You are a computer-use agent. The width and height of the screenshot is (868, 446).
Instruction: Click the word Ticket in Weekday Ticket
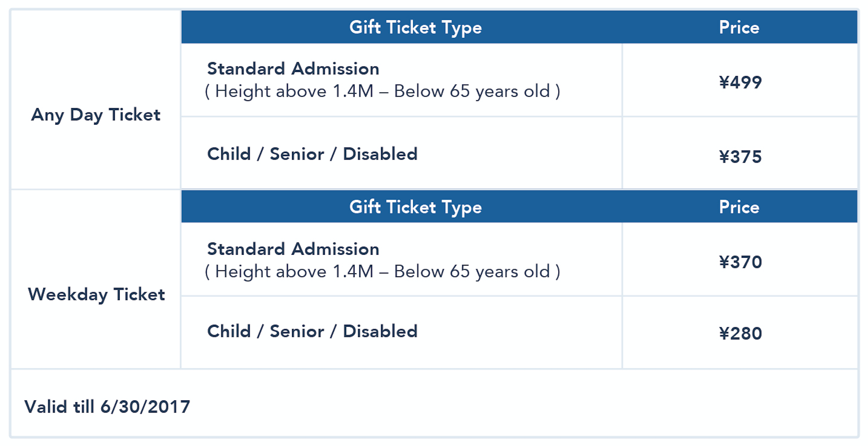click(139, 294)
